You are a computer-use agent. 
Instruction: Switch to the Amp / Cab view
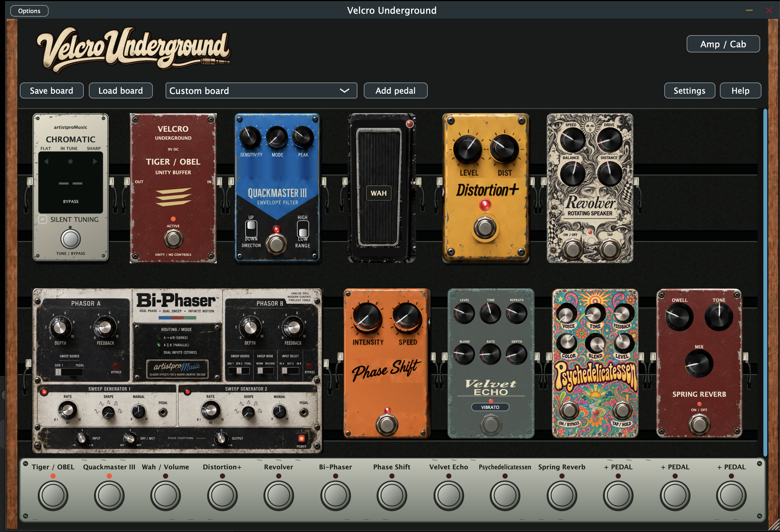point(723,44)
